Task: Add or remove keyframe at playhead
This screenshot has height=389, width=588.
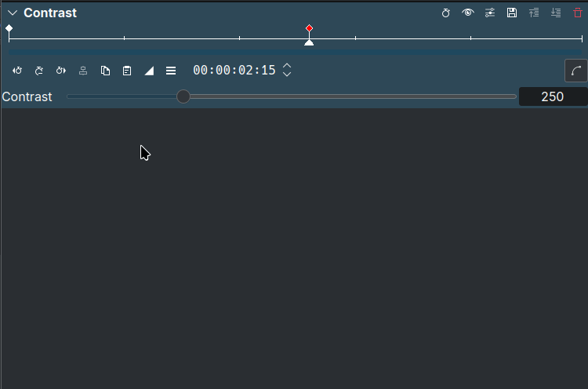Action: coord(39,71)
